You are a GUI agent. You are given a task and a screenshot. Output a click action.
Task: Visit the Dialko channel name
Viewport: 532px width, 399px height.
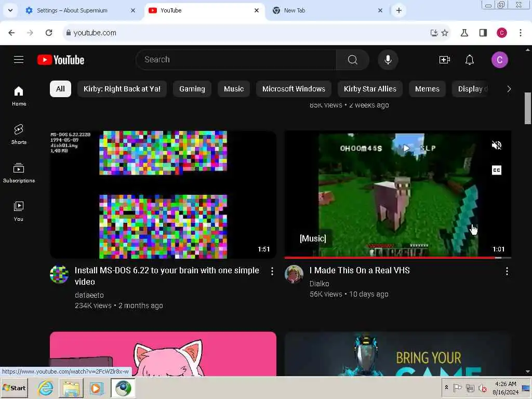coord(320,283)
